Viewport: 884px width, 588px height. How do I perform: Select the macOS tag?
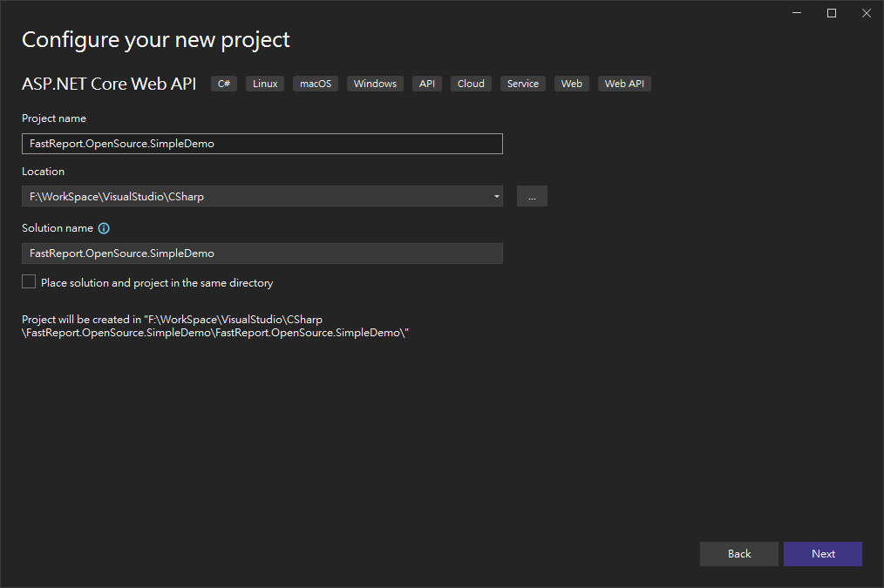tap(316, 84)
